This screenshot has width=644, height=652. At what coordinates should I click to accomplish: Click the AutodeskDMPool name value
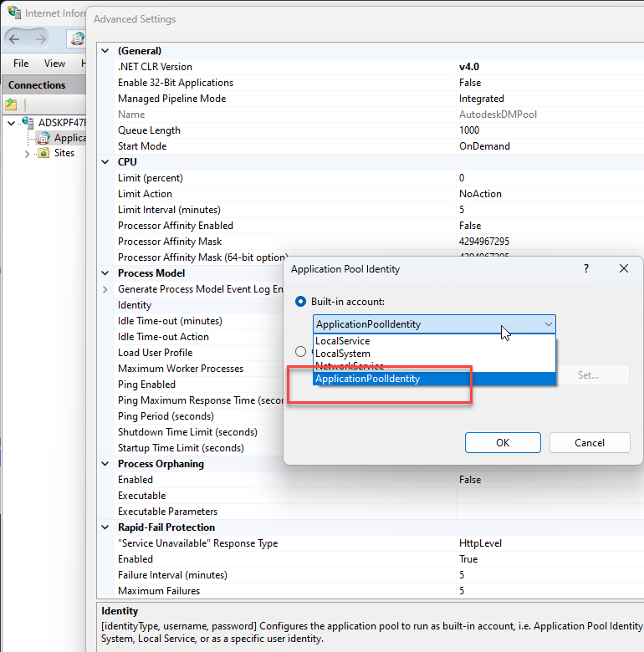pyautogui.click(x=549, y=115)
